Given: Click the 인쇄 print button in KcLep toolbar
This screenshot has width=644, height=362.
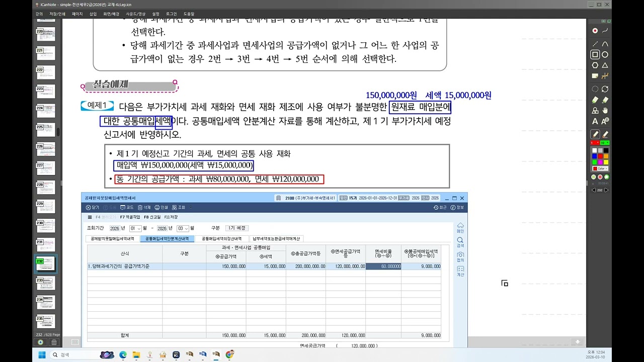Looking at the screenshot, I should (161, 207).
